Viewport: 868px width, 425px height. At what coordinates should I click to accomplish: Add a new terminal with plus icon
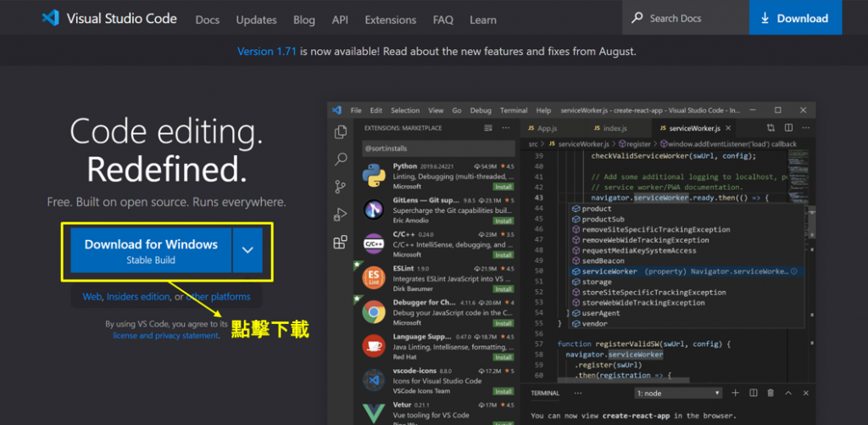click(x=735, y=393)
